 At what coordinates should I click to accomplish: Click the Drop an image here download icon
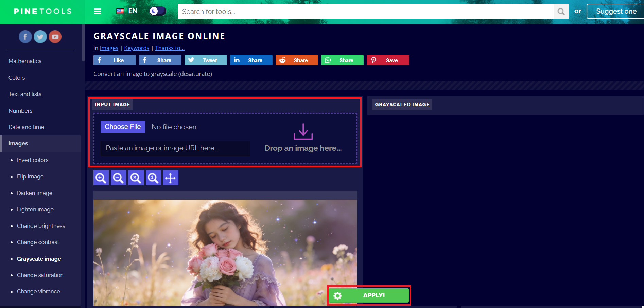(303, 131)
